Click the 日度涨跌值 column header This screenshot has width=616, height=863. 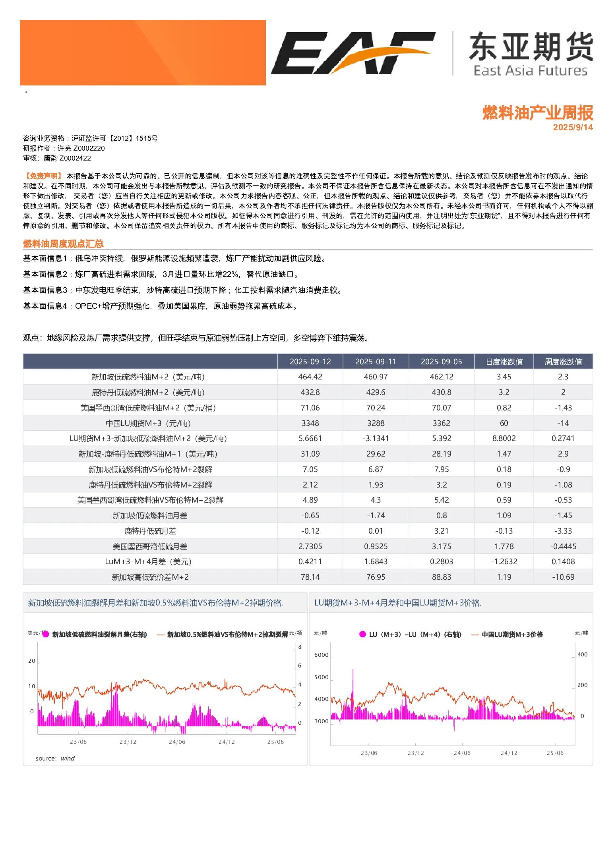click(504, 362)
